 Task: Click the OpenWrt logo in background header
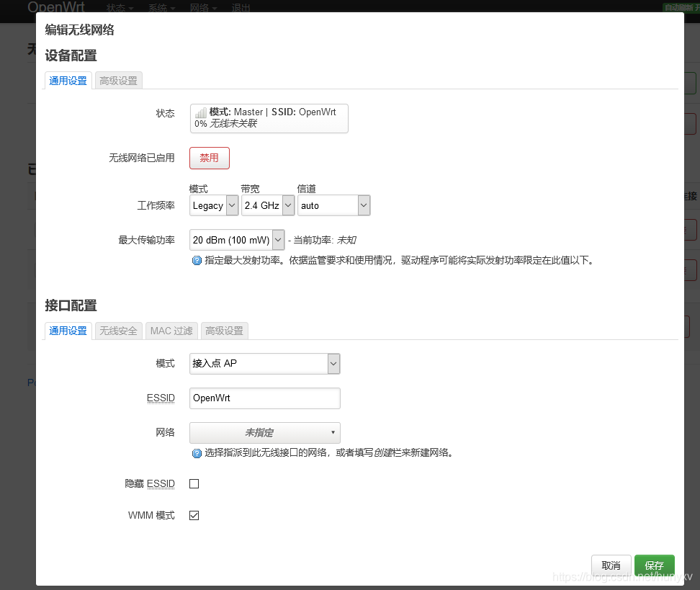pos(56,6)
